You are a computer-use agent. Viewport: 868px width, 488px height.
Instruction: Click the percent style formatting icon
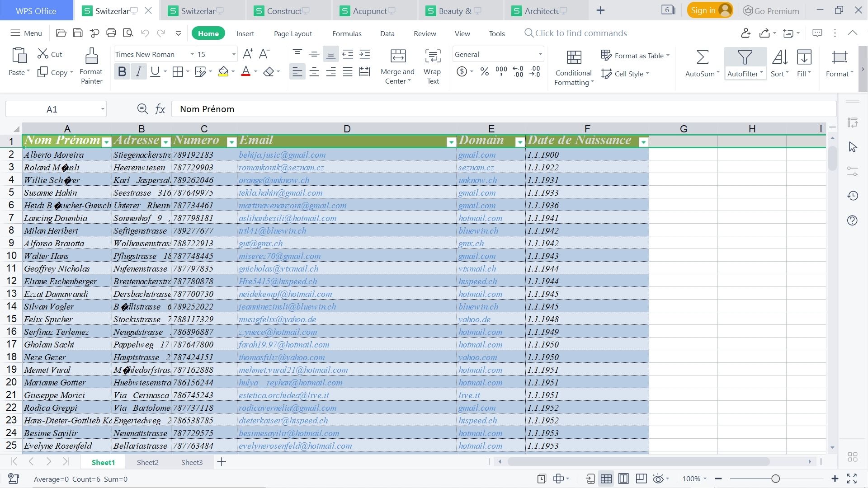click(484, 71)
